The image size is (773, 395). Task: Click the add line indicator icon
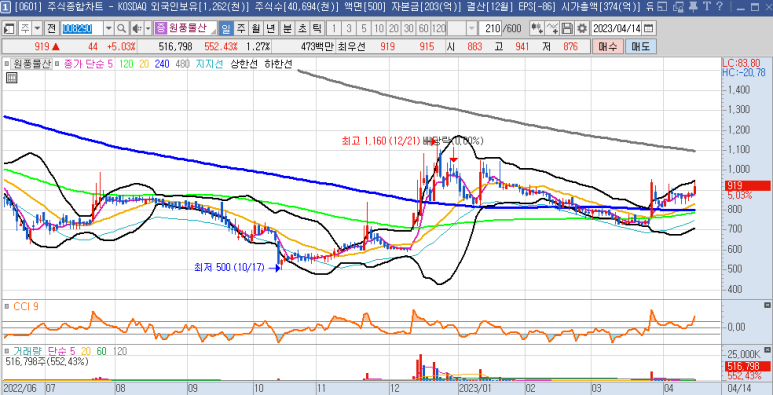(553, 28)
